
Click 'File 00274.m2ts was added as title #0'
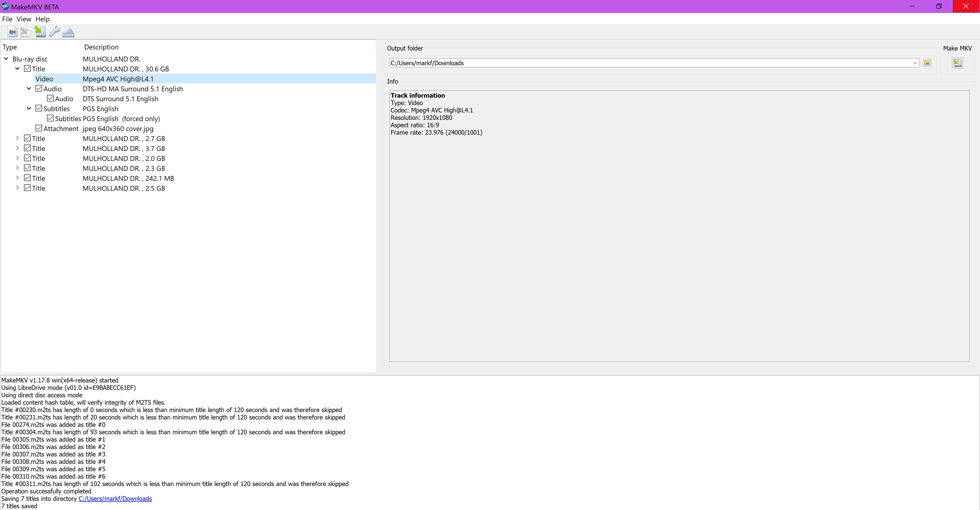[53, 425]
